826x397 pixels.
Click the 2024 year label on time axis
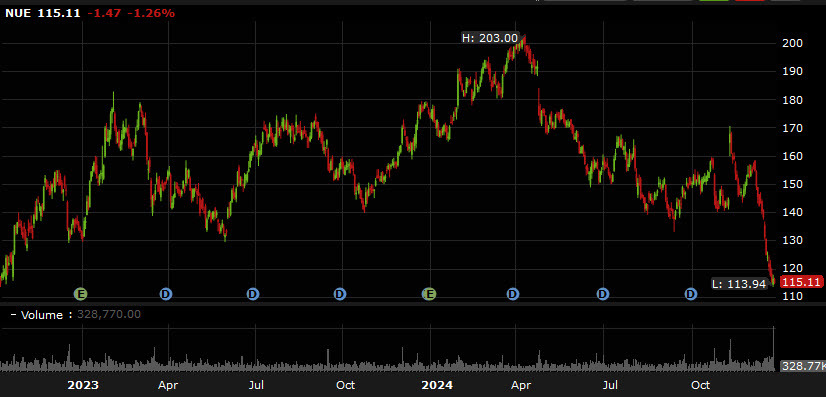coord(437,385)
